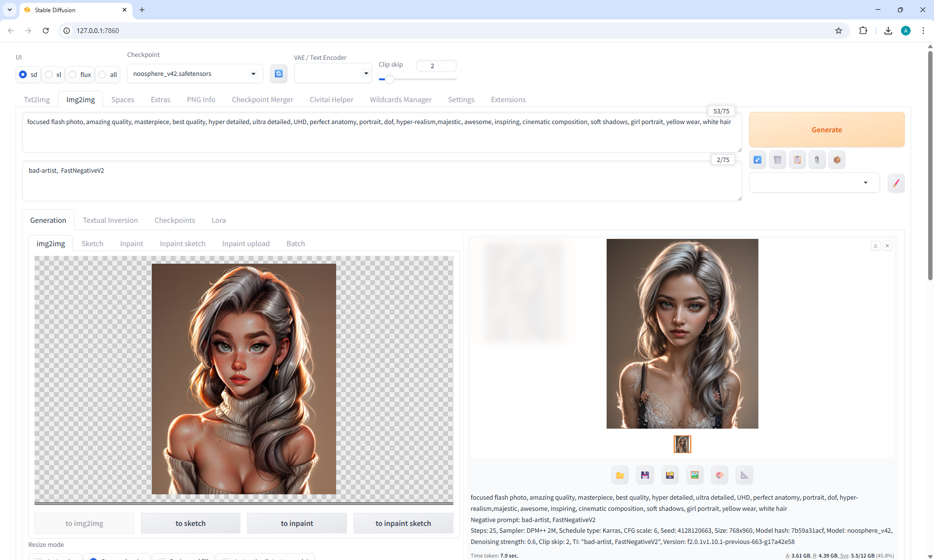Open the output folder icon
The image size is (934, 560).
point(620,475)
